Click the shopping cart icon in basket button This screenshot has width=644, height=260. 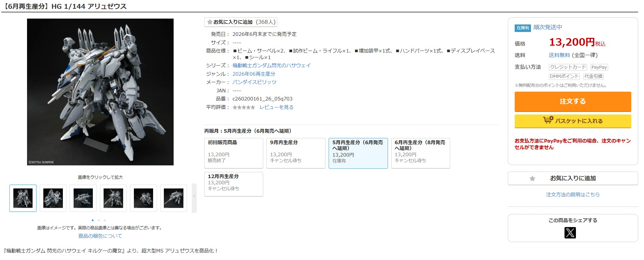point(548,120)
